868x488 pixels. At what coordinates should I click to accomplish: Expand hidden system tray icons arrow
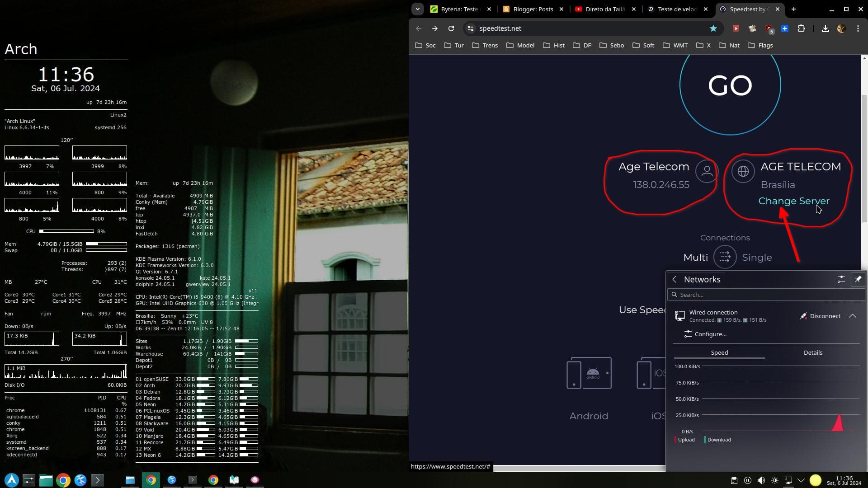click(x=801, y=480)
